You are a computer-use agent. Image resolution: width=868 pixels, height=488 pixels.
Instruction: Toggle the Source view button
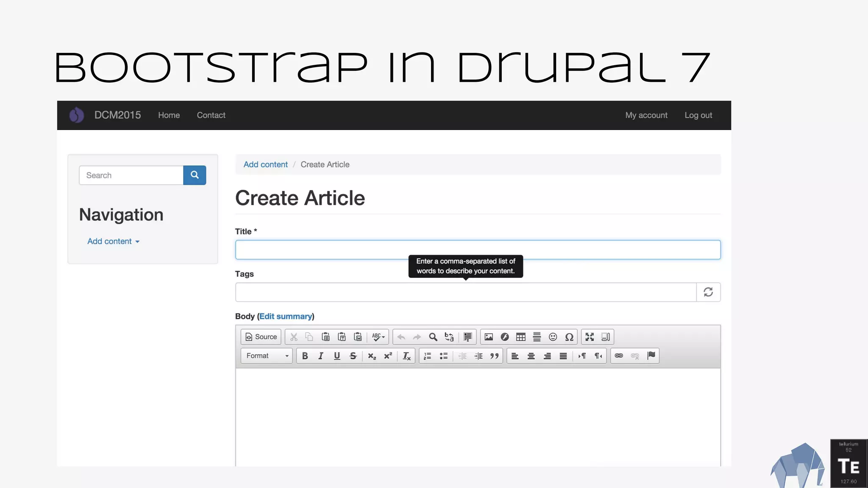pyautogui.click(x=261, y=337)
